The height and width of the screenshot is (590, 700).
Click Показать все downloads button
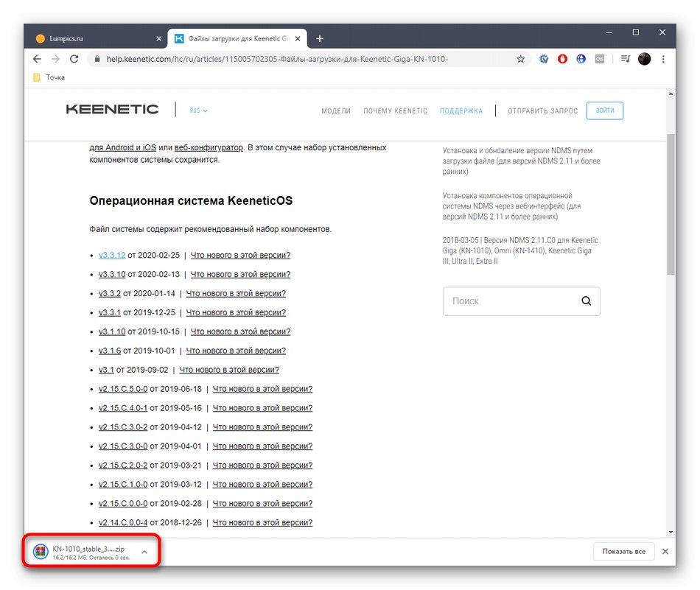point(623,552)
